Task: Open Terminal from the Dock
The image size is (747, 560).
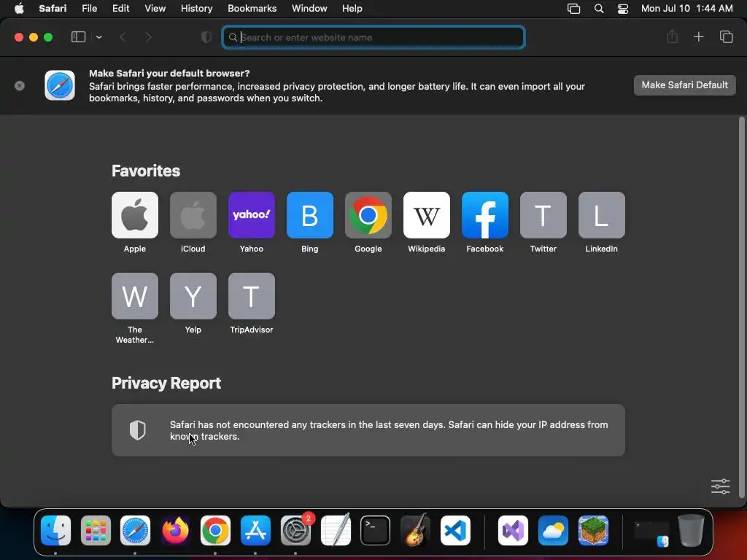Action: pos(376,530)
